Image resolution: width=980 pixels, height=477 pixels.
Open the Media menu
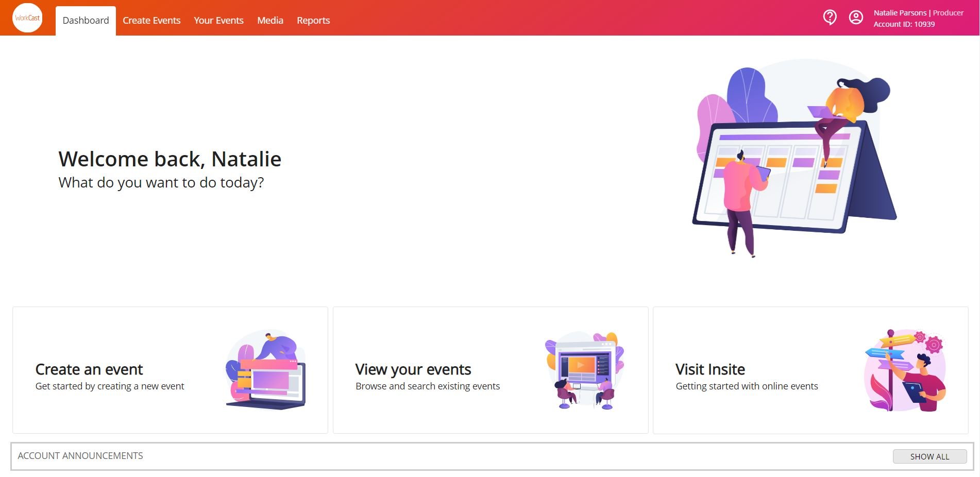270,20
